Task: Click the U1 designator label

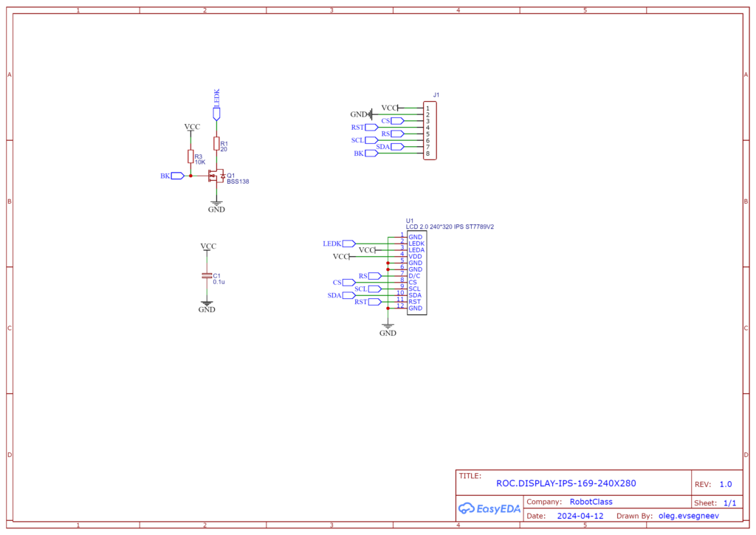Action: coord(410,221)
